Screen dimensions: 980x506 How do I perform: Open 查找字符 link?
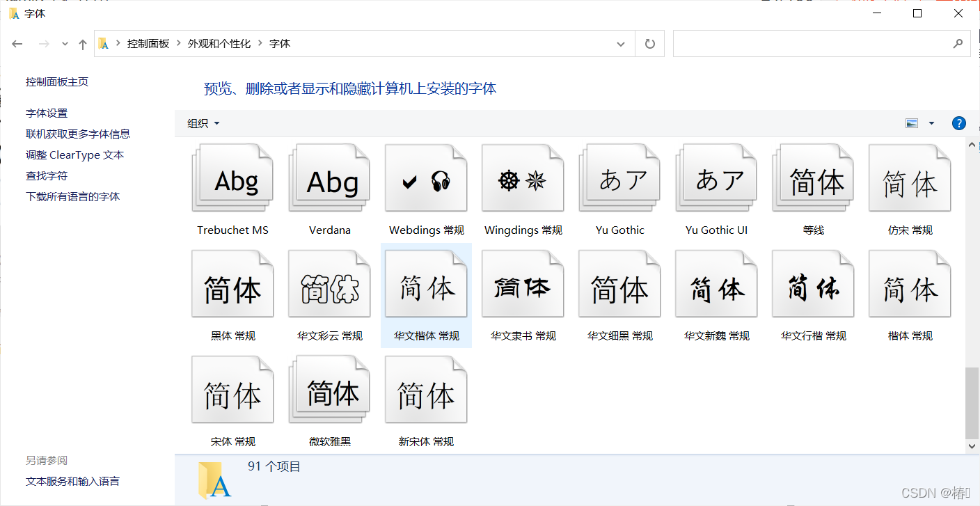47,175
